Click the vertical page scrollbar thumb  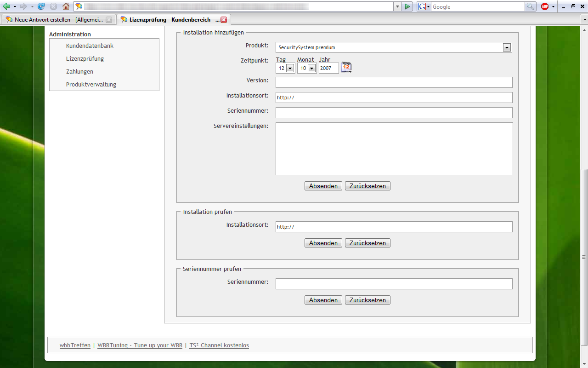(584, 257)
